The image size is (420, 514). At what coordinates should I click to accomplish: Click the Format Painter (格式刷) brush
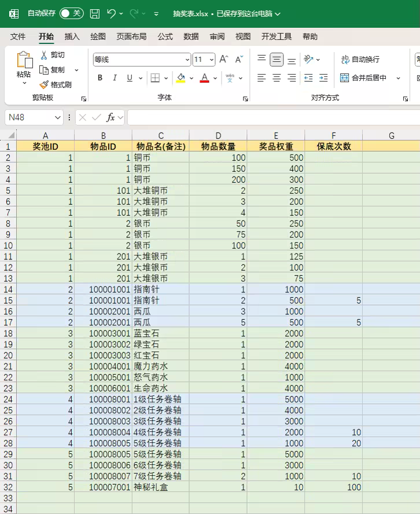pyautogui.click(x=44, y=85)
